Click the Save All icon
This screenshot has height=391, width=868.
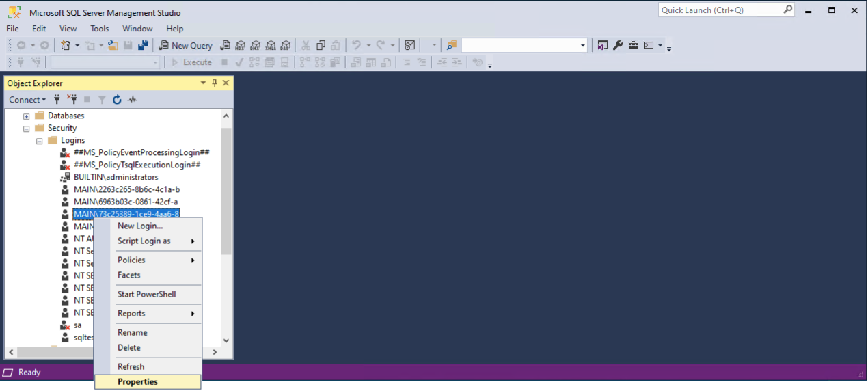coord(143,45)
